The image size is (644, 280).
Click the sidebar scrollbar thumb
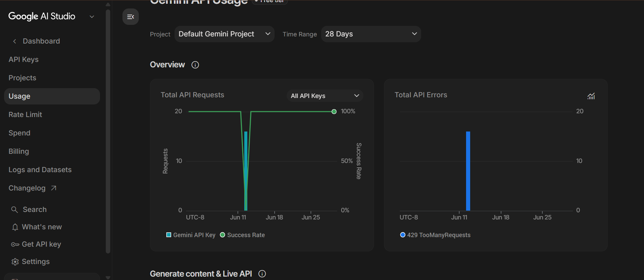pyautogui.click(x=108, y=131)
